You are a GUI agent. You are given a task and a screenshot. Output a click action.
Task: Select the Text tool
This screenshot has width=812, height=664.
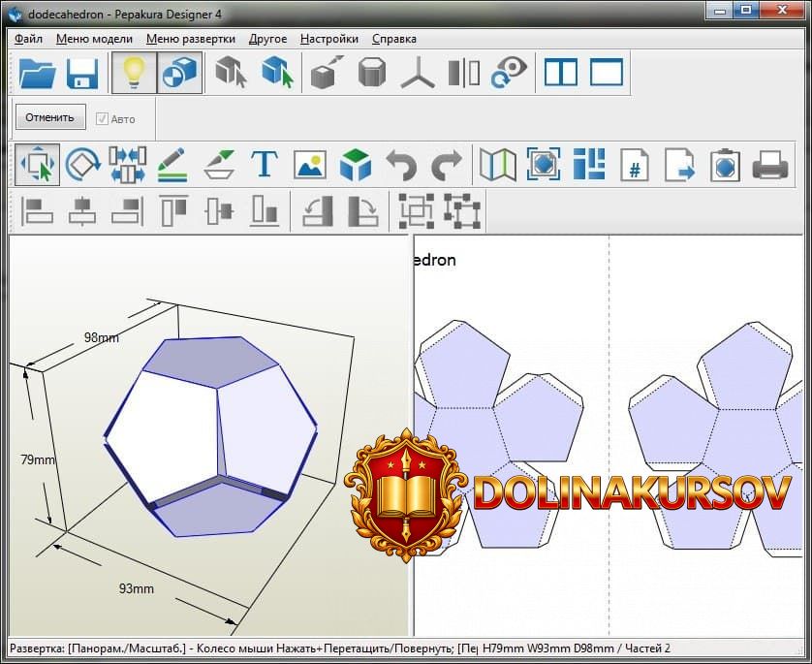point(264,164)
